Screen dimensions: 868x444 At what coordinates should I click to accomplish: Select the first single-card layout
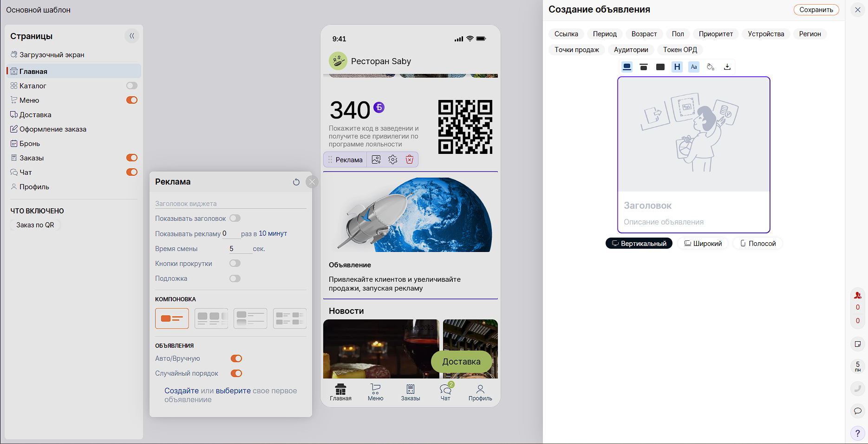point(172,318)
